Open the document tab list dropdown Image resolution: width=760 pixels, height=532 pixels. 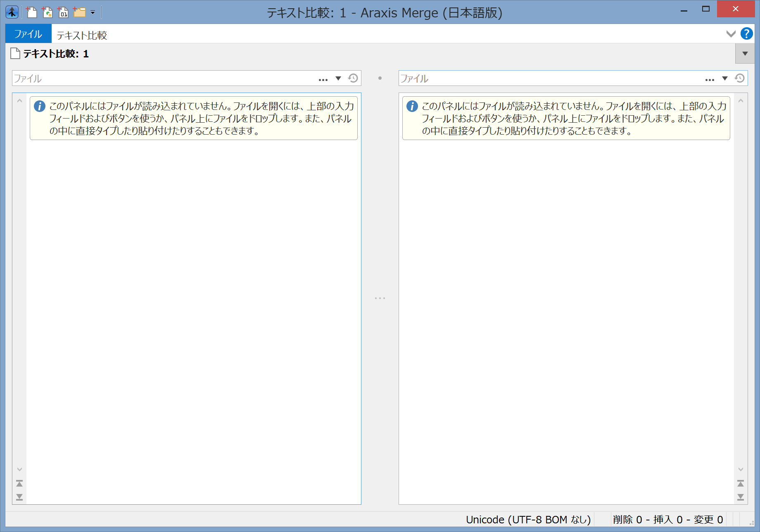(x=745, y=54)
